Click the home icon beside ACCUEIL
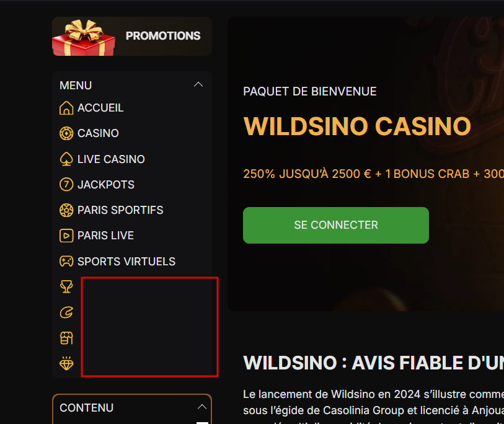 (66, 108)
